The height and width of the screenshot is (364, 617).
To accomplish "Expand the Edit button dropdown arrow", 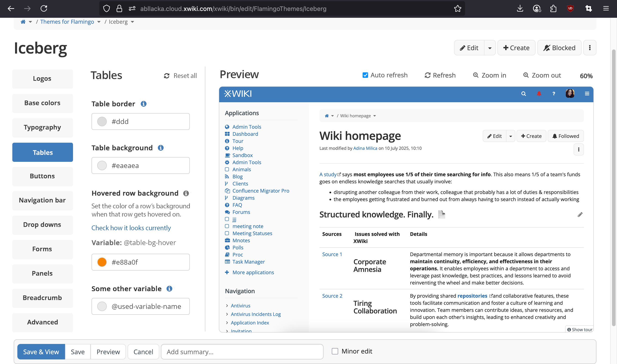I will pos(490,48).
